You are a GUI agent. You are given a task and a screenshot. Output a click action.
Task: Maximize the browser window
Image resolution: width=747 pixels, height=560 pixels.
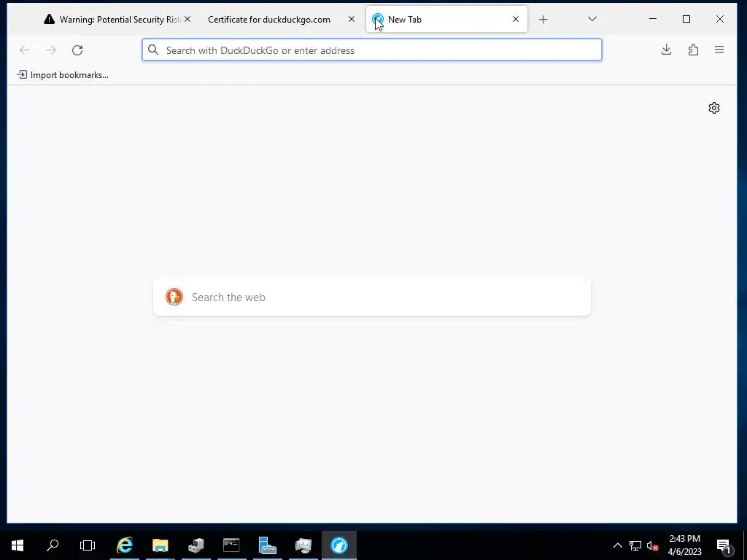(x=686, y=19)
